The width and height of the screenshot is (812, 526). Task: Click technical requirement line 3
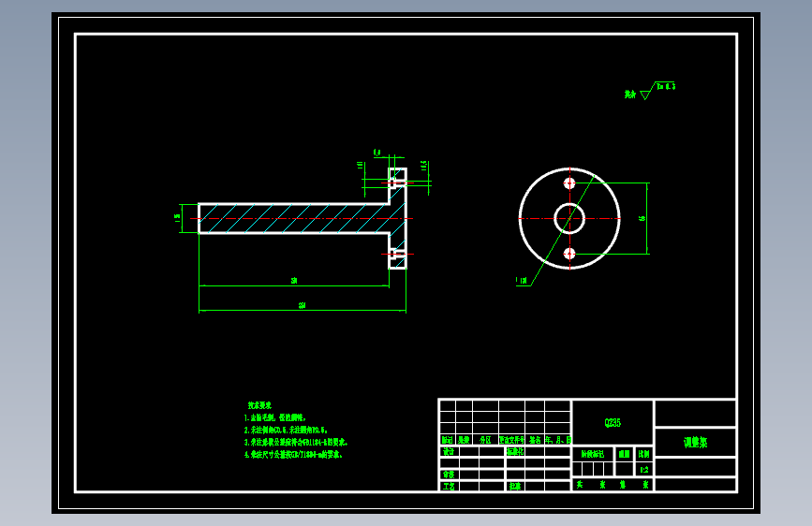click(x=296, y=442)
